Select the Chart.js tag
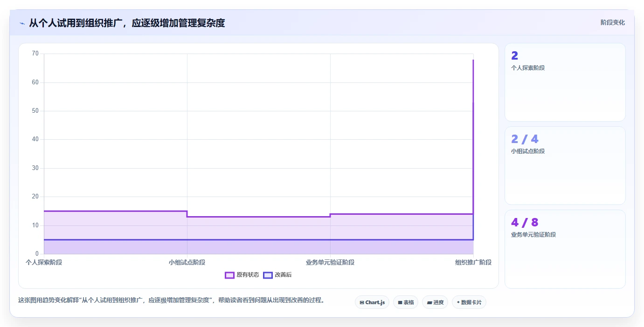Viewport: 644px width, 327px height. (x=372, y=302)
